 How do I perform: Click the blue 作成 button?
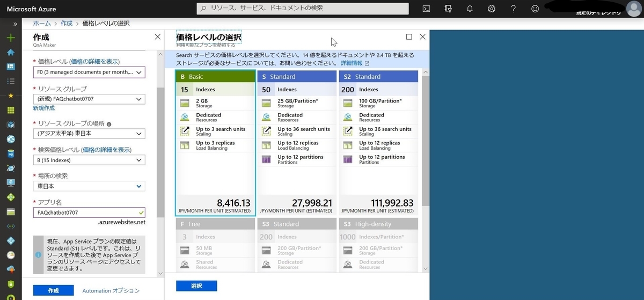pyautogui.click(x=53, y=290)
